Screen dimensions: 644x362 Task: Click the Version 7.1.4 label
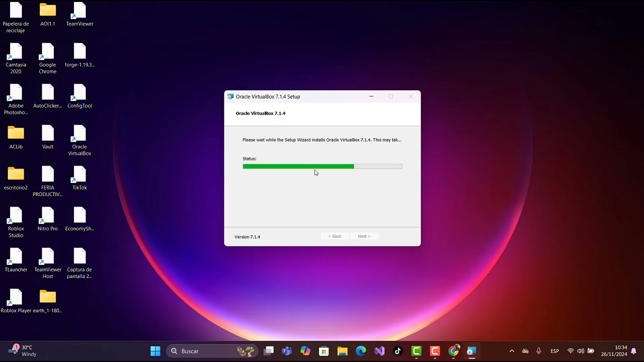tap(247, 237)
